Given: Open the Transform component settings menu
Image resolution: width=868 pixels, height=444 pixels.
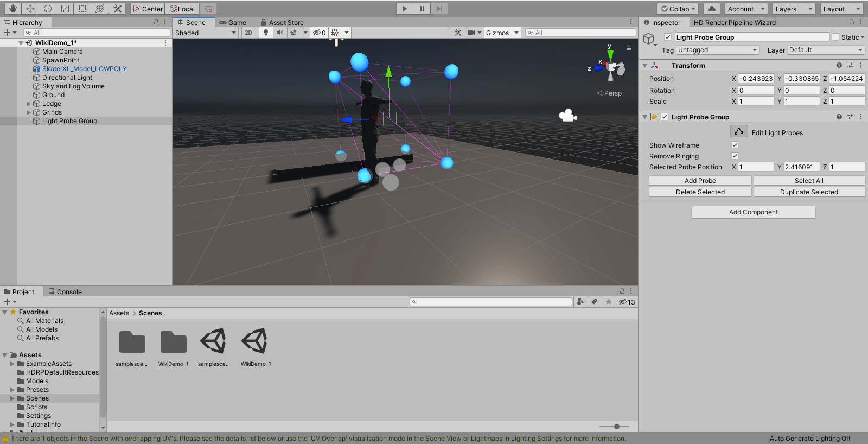Looking at the screenshot, I should pos(861,65).
